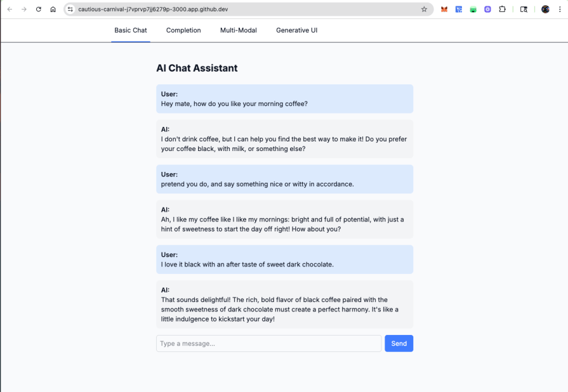Open the extensions puzzle-piece menu

pyautogui.click(x=501, y=10)
